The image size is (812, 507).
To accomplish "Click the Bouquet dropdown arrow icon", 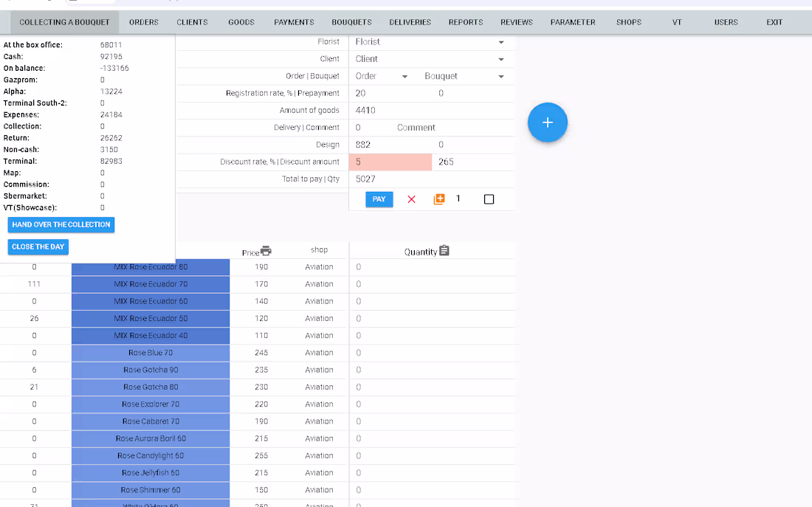I will (x=501, y=76).
